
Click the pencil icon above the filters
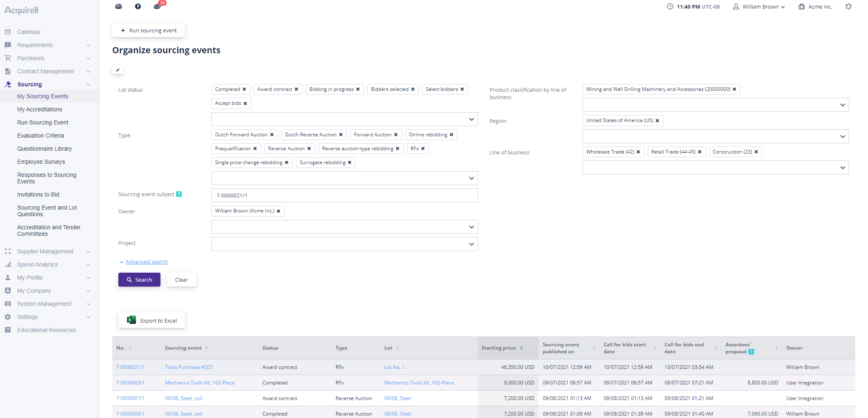click(118, 70)
